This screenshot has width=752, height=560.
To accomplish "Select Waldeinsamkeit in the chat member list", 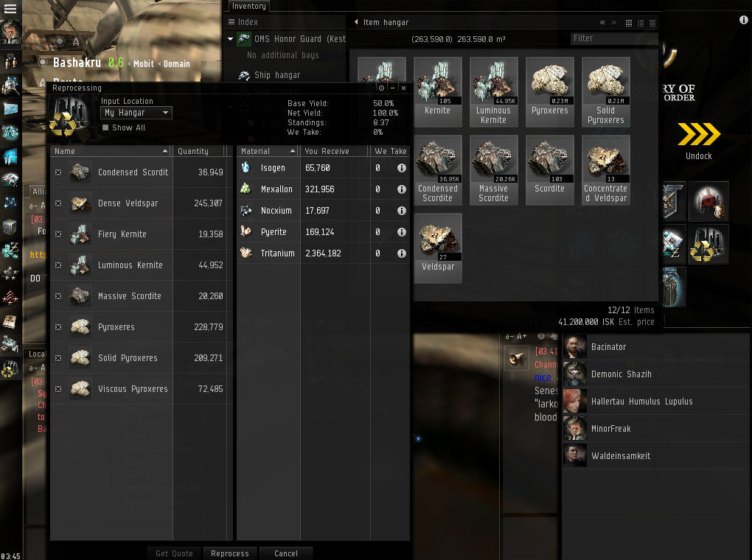I will [655, 455].
